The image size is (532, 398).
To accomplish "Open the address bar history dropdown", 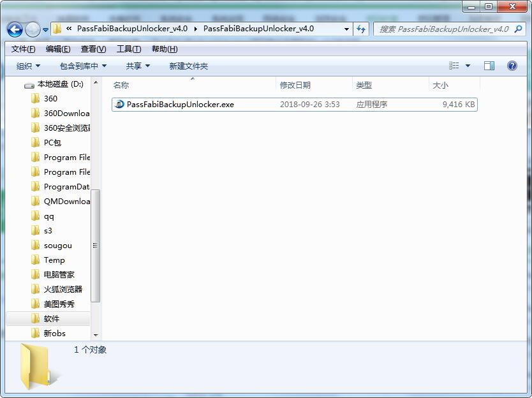I will [346, 29].
